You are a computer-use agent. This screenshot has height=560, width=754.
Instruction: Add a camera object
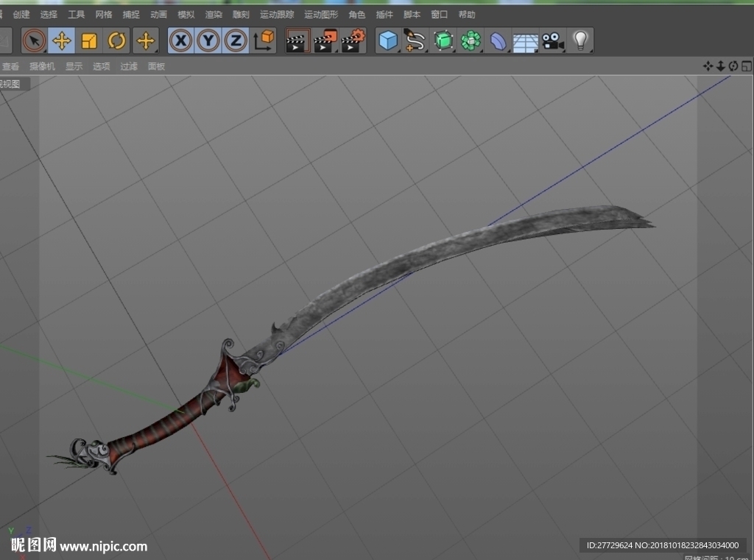pyautogui.click(x=553, y=40)
